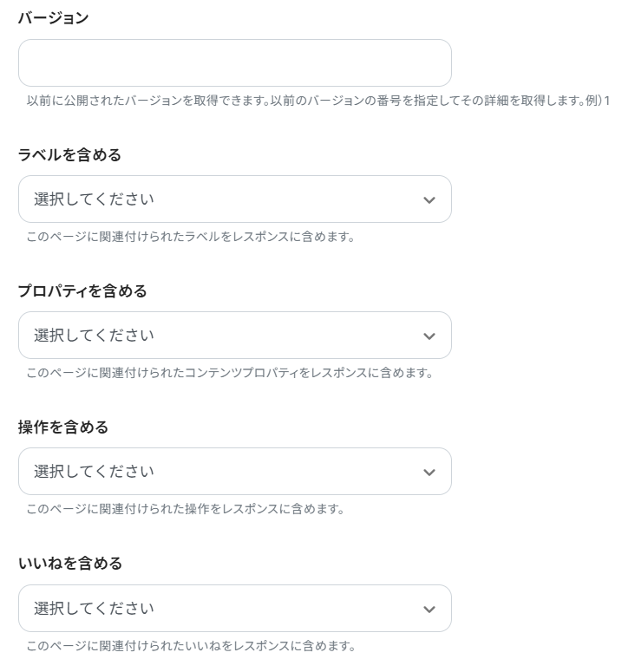Click the chevron arrow in いいねを含める
Image resolution: width=635 pixels, height=672 pixels.
[x=429, y=609]
